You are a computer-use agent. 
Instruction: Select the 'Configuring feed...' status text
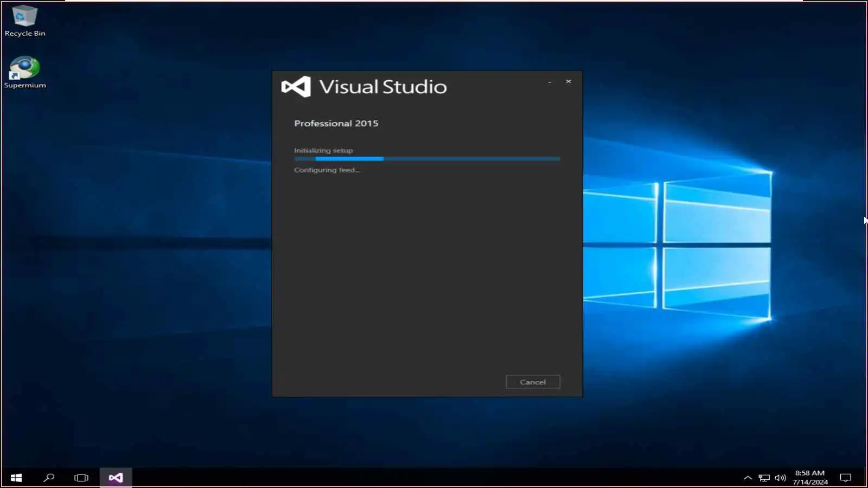[327, 170]
